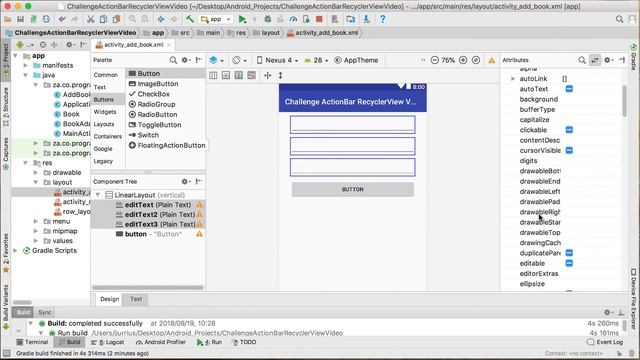This screenshot has width=640, height=360.
Task: Expand the Gradle Scripts node
Action: pos(16,251)
